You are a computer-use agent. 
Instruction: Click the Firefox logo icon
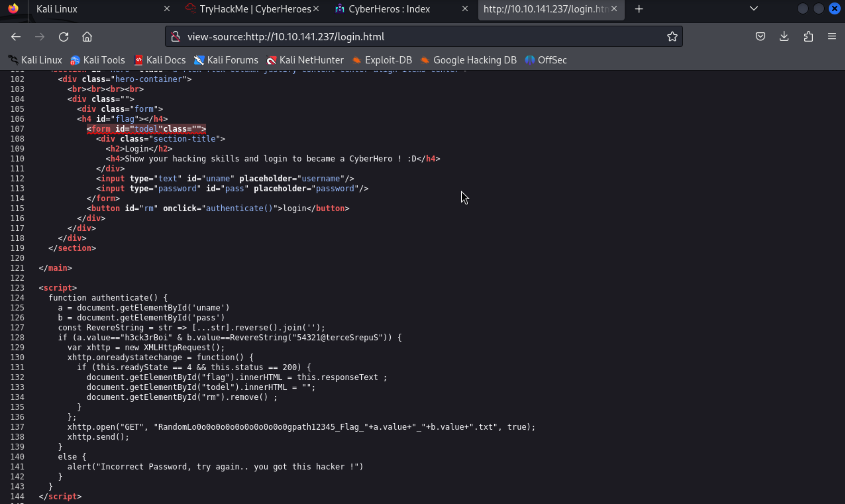(13, 9)
